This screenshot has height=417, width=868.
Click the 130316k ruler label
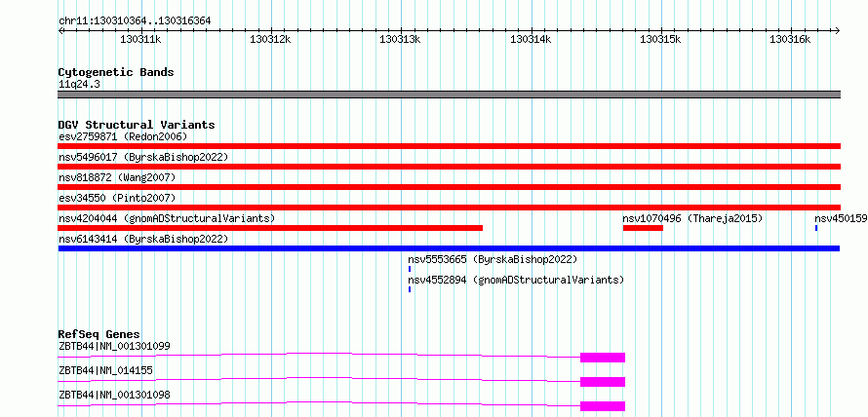(790, 39)
